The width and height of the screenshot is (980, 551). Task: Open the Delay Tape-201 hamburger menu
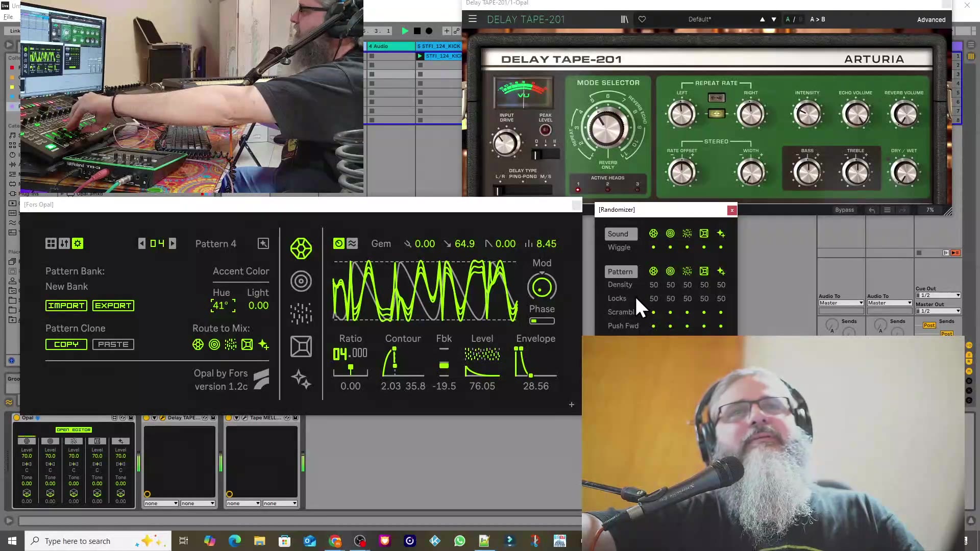coord(473,19)
